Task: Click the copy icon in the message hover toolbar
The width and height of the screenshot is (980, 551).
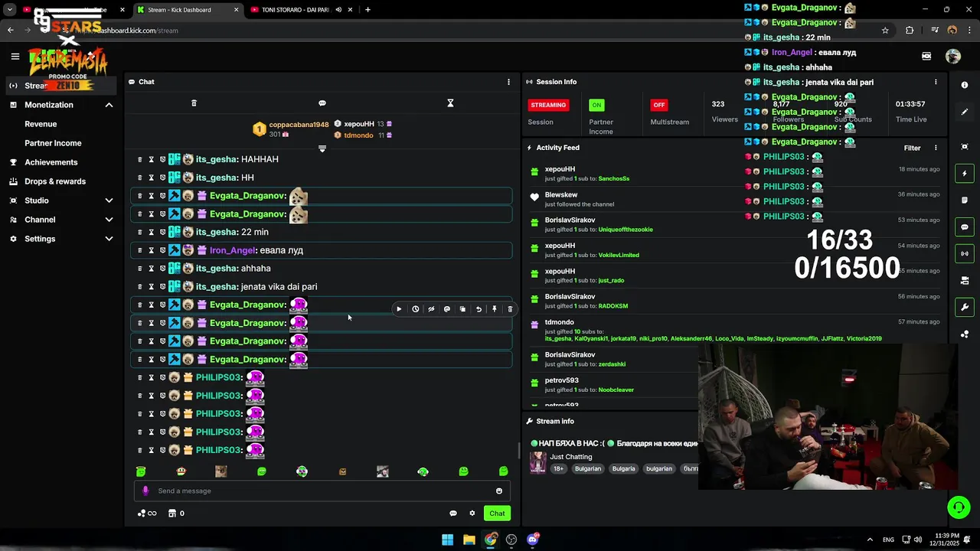Action: [462, 309]
